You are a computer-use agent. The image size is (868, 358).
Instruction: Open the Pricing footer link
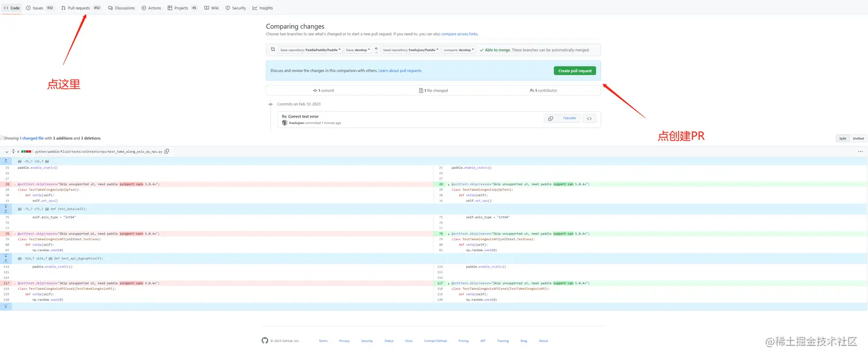click(463, 341)
